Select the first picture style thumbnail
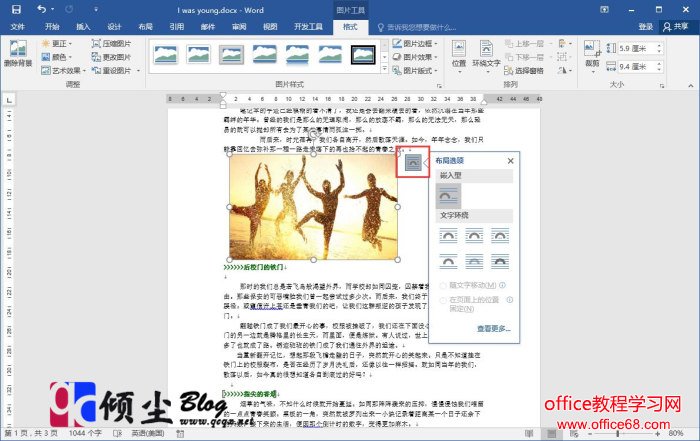700x441 pixels. (x=166, y=55)
